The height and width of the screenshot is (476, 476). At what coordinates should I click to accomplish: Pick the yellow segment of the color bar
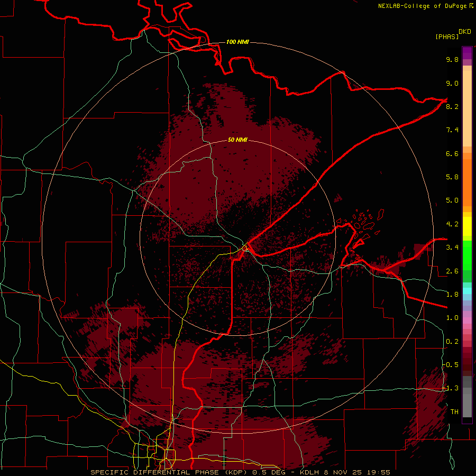pyautogui.click(x=467, y=226)
